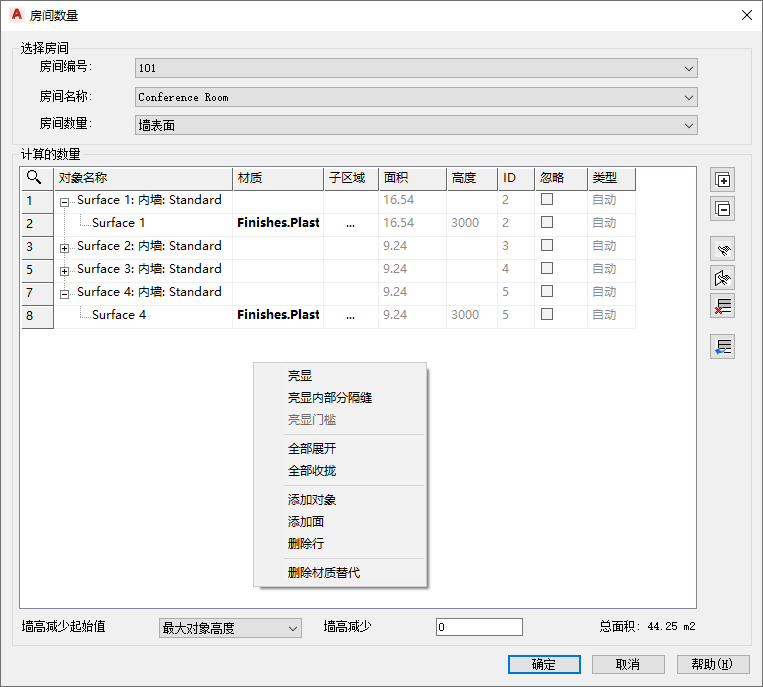Screen dimensions: 763x687
Task: Click the 总面积 44.25 m2 readout
Action: 647,627
